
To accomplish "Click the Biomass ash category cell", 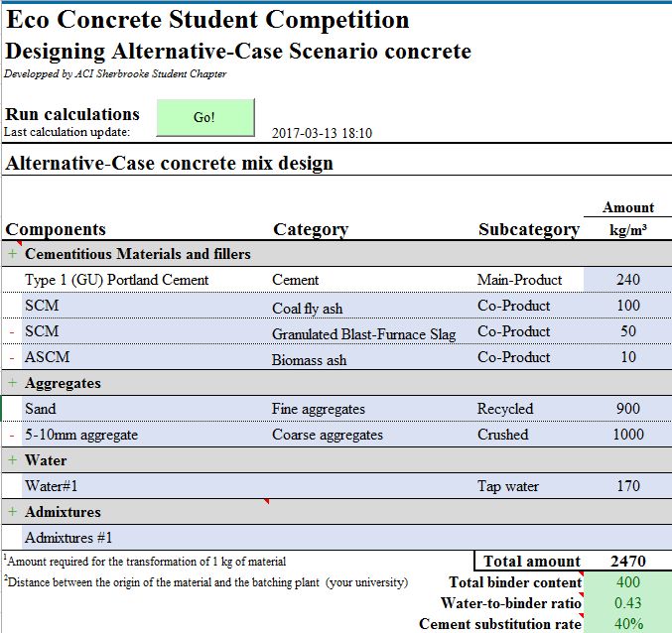I will 372,357.
